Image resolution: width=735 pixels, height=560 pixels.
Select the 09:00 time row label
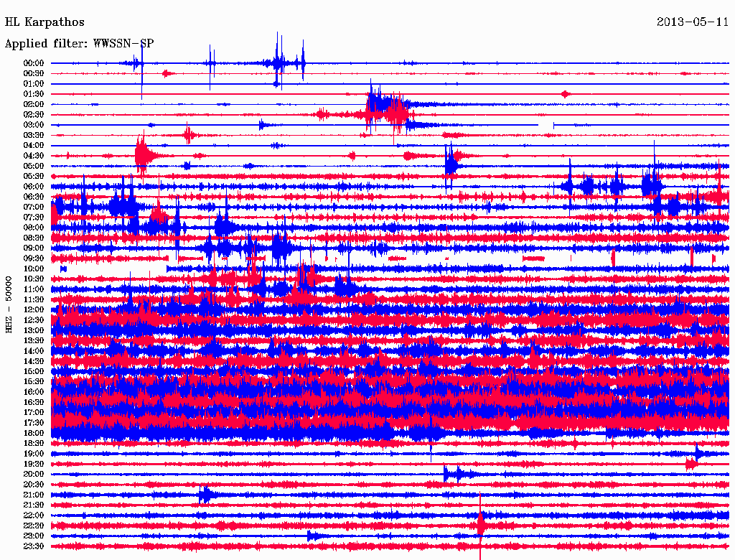tap(34, 248)
